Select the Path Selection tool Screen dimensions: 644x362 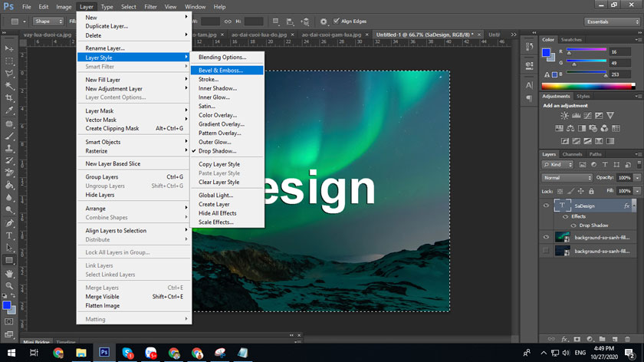click(x=9, y=248)
